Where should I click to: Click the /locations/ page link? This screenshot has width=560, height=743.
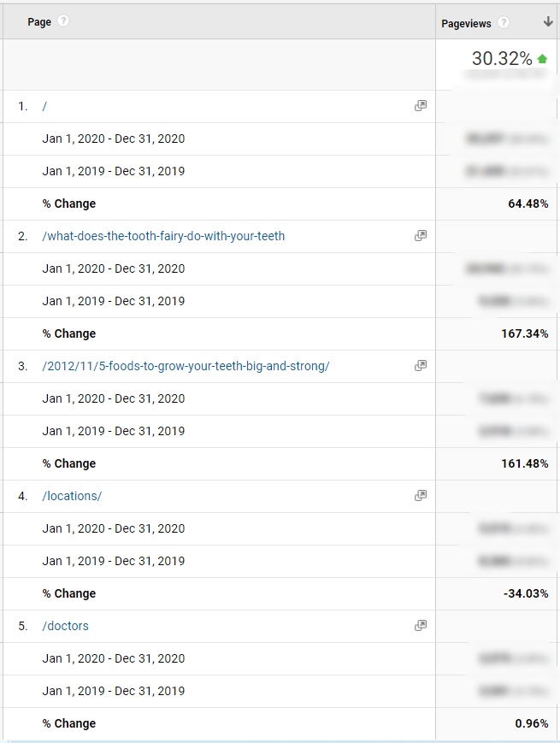[72, 496]
